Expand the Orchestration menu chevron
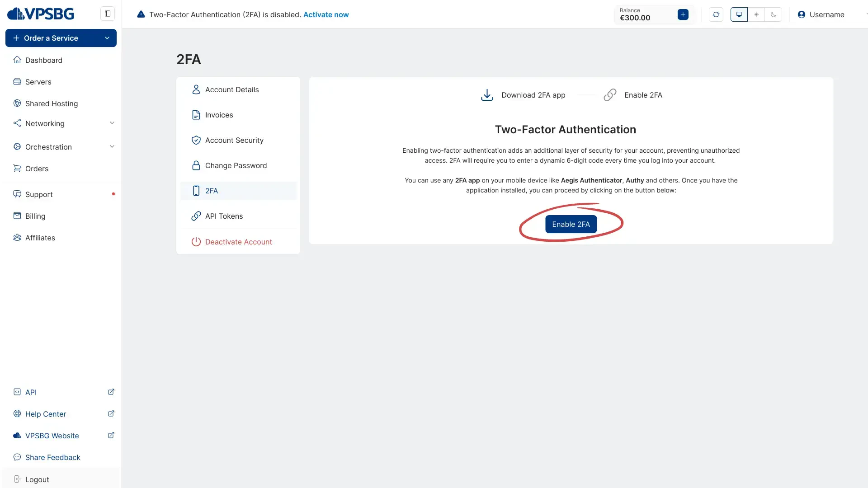 pos(112,147)
